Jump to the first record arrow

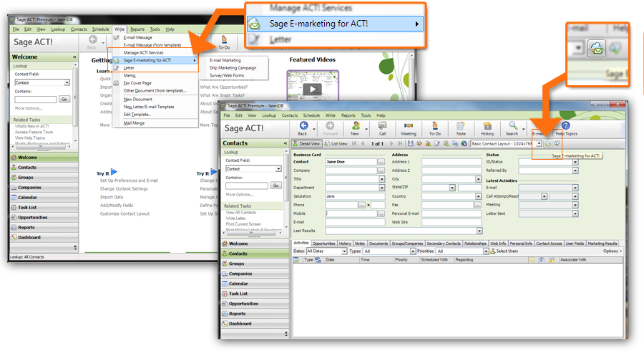(x=354, y=143)
